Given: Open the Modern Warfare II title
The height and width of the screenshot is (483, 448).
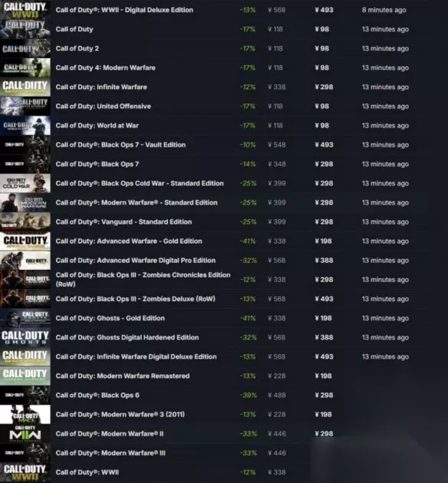Looking at the screenshot, I should coord(110,433).
